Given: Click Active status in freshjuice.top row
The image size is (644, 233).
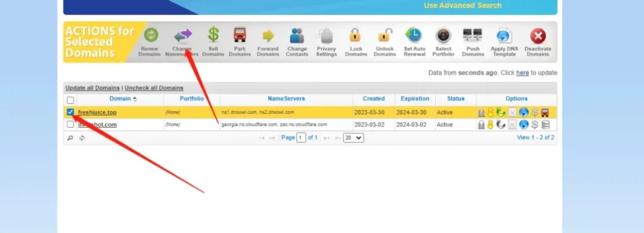Looking at the screenshot, I should (445, 112).
